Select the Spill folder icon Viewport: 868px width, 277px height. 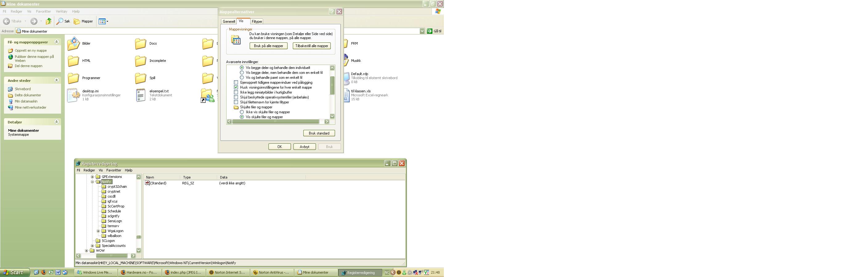click(x=141, y=78)
